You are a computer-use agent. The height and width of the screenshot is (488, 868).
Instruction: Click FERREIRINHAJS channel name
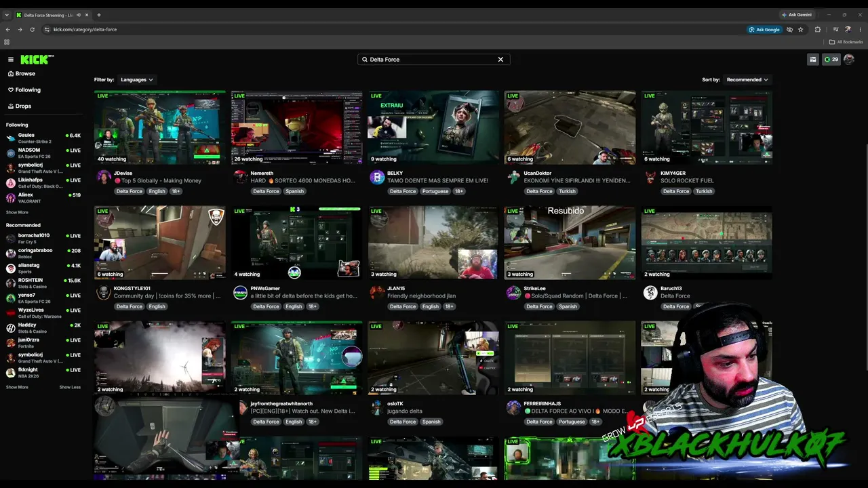542,404
